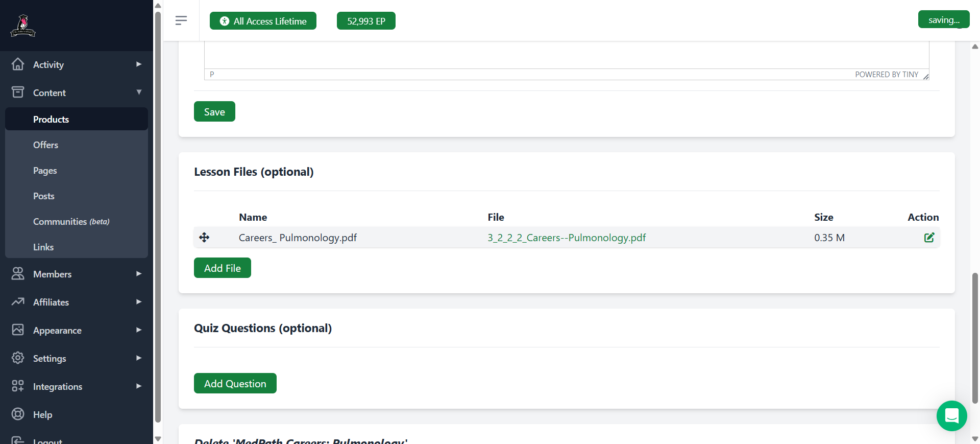Click the site logo in sidebar
Screen dimensions: 980x444
coord(23,26)
